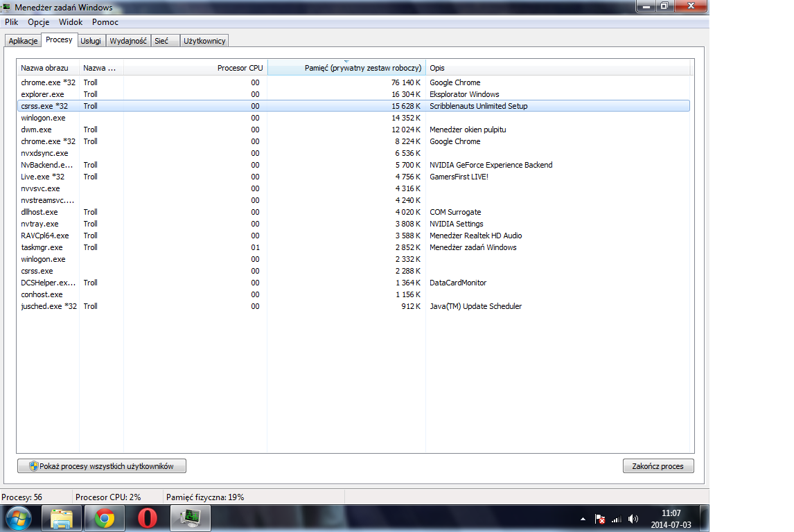Click the Menedżer Realtek HD Audio description

point(475,236)
